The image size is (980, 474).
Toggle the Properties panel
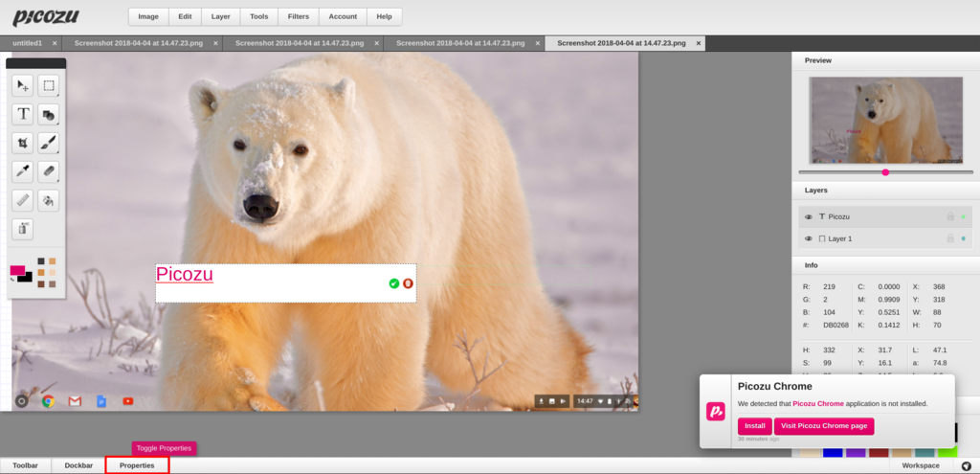point(137,466)
